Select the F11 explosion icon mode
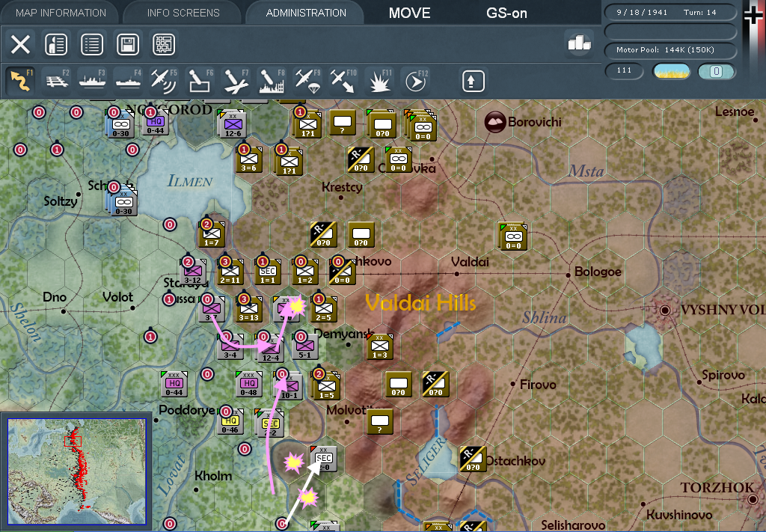766x532 pixels. (379, 81)
